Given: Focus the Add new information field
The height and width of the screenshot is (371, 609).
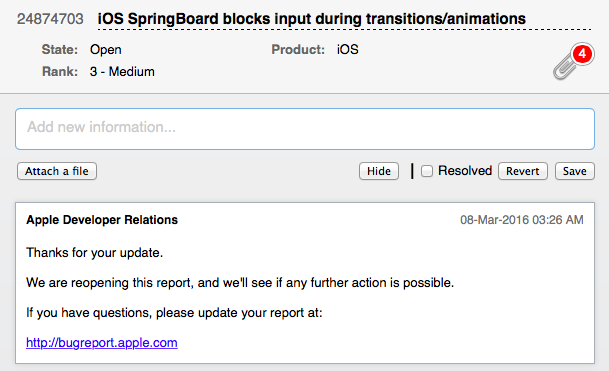Looking at the screenshot, I should [x=305, y=129].
